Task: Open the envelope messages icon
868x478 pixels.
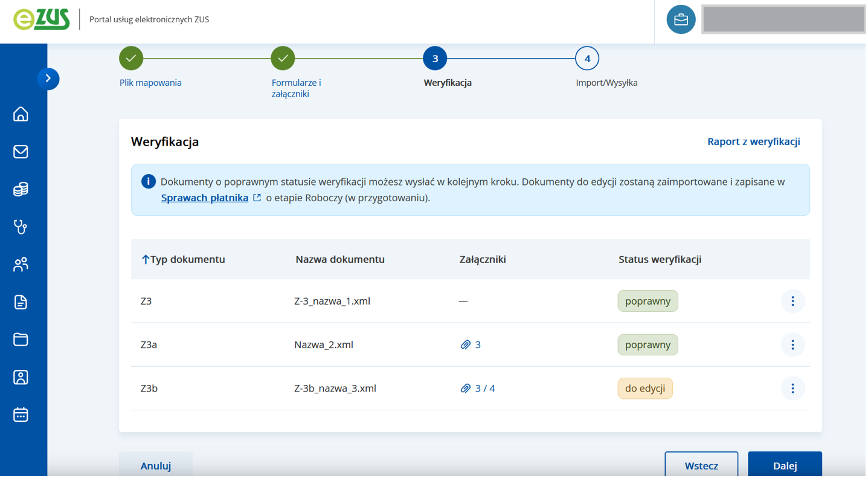Action: click(21, 152)
